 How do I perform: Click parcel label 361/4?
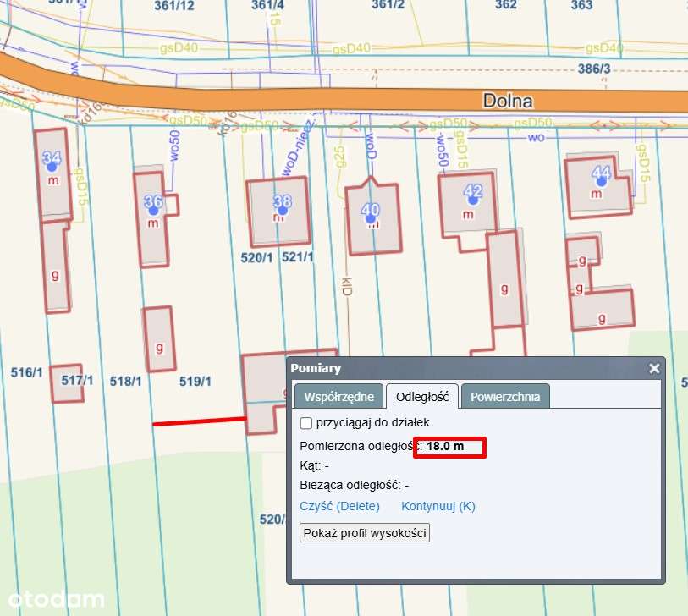coord(267,5)
